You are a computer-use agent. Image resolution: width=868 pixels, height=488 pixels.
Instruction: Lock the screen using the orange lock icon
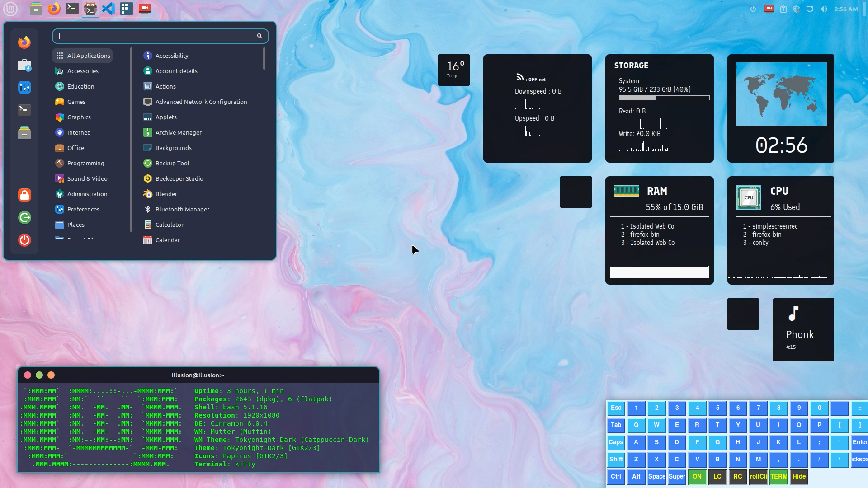[24, 195]
